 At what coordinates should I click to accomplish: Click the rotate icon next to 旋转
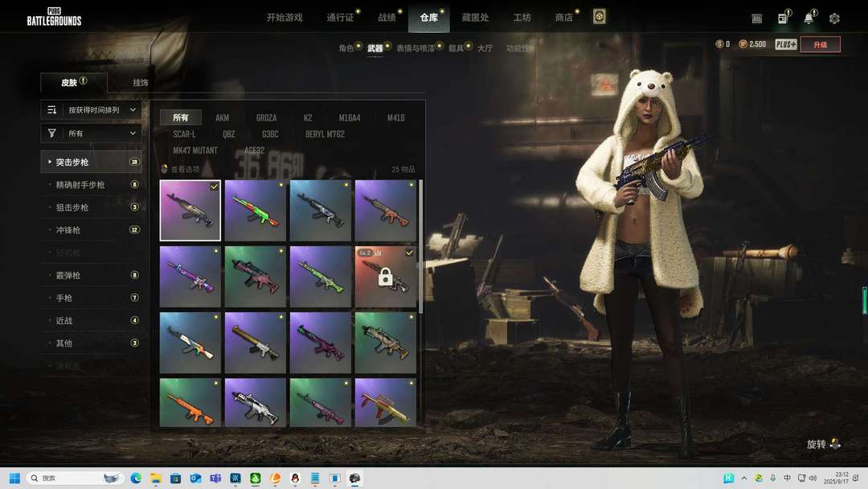tap(835, 444)
